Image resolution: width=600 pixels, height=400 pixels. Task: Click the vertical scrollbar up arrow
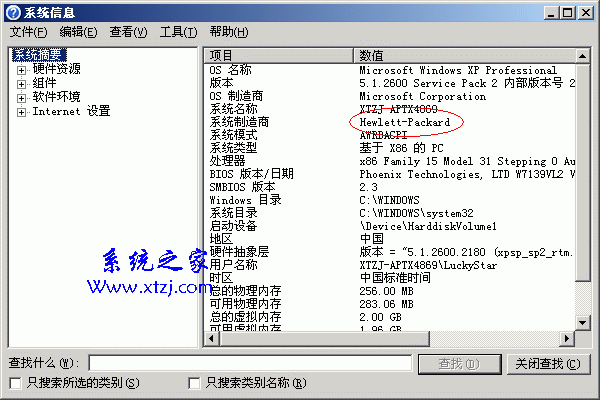[582, 56]
